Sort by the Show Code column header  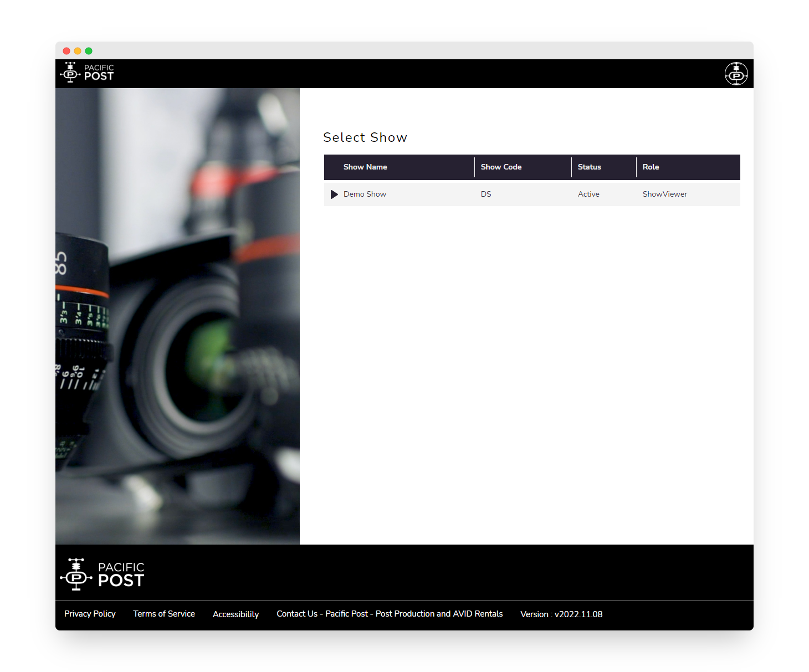[x=501, y=167]
